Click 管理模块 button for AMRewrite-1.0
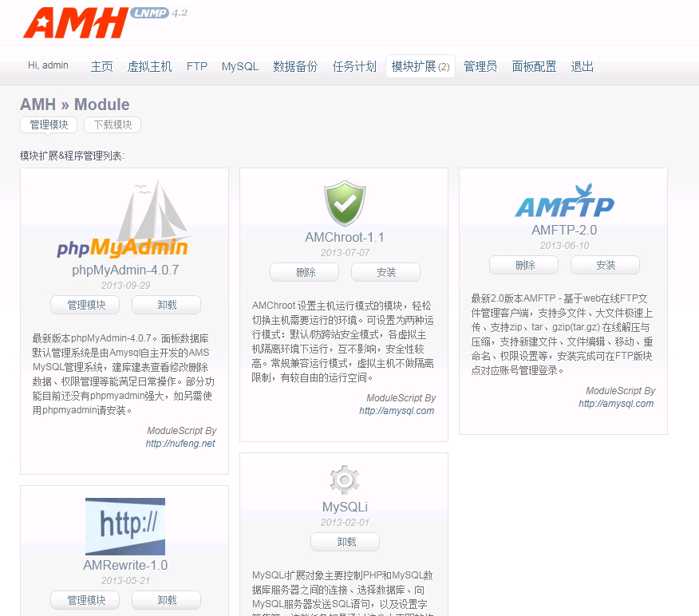 (x=85, y=600)
